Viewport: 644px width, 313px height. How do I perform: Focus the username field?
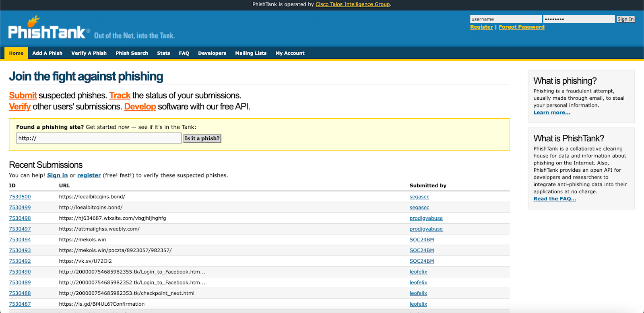(x=506, y=19)
